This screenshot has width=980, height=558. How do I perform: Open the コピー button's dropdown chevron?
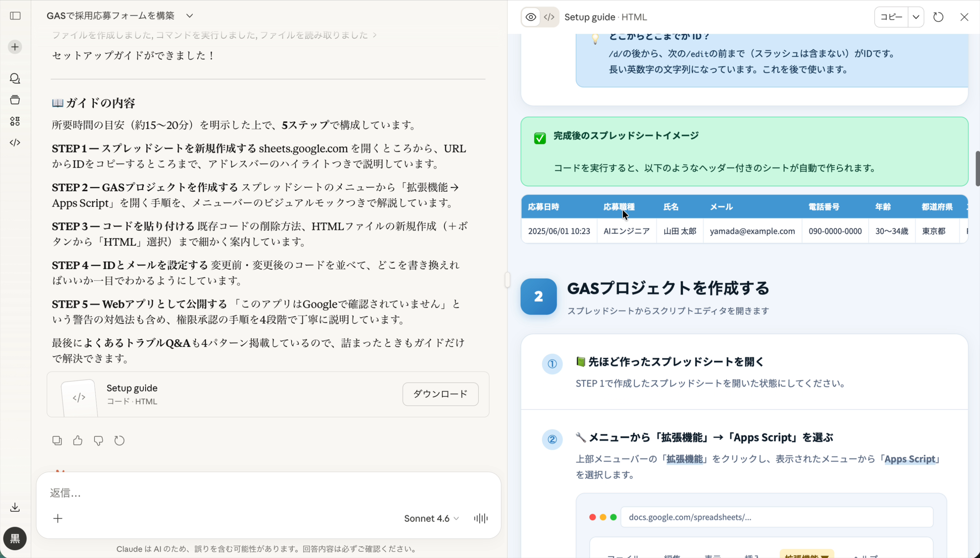pyautogui.click(x=916, y=17)
